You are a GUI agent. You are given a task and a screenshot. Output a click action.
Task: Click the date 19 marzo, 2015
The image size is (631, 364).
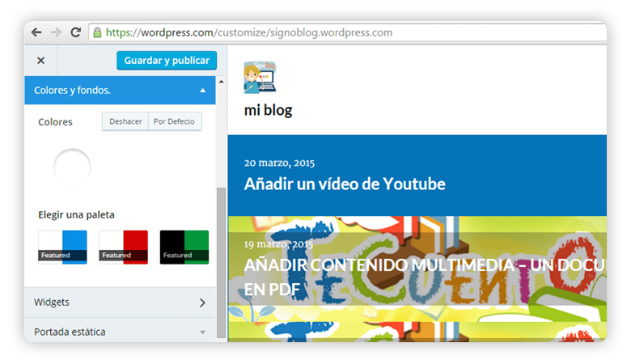pyautogui.click(x=278, y=243)
